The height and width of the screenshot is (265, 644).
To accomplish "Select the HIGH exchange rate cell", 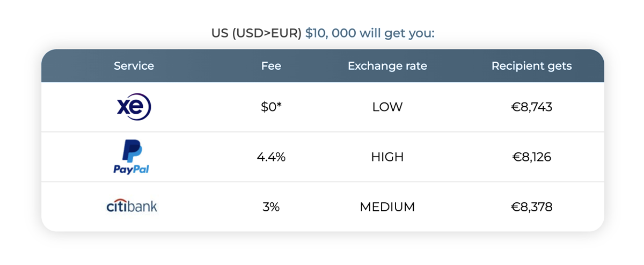I will coord(387,157).
